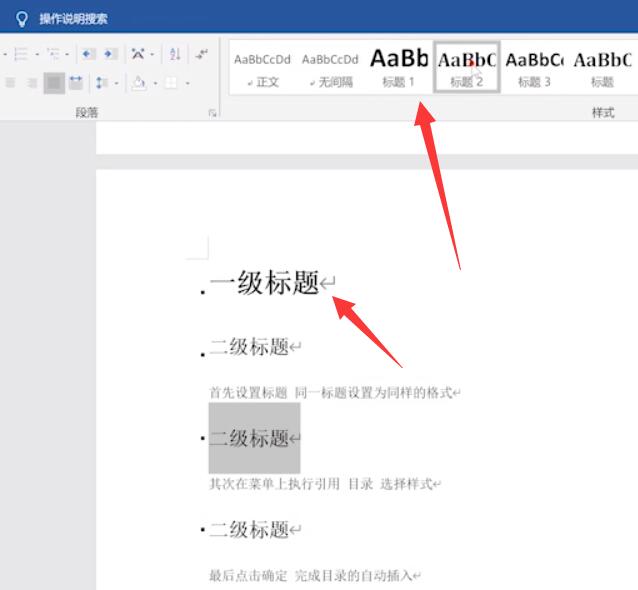The width and height of the screenshot is (638, 590).
Task: Expand line spacing dropdown arrow
Action: click(116, 83)
